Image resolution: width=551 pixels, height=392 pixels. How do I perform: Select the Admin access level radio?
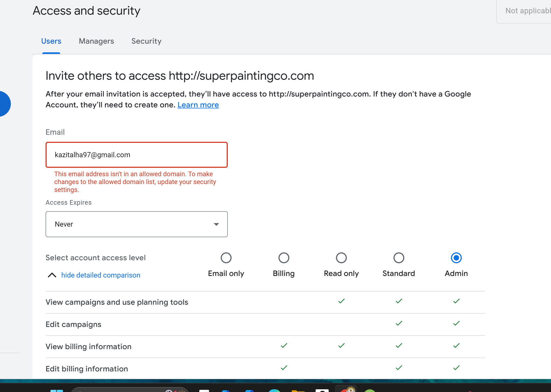[456, 258]
